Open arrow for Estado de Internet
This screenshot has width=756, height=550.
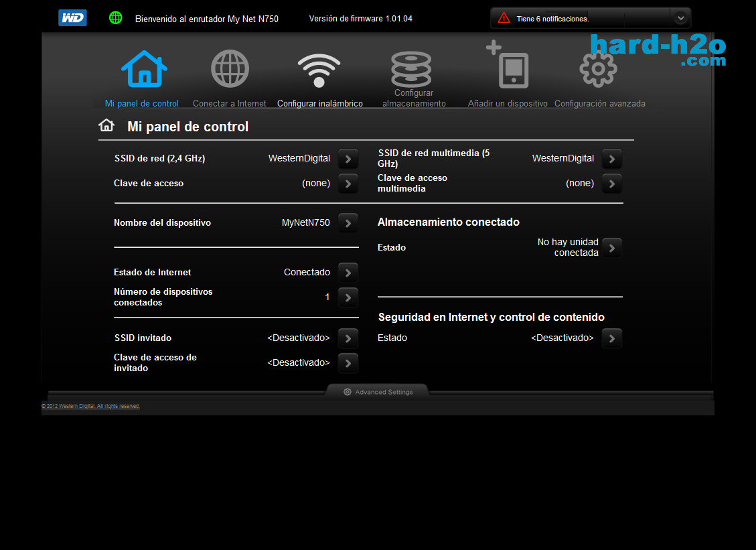tap(348, 273)
